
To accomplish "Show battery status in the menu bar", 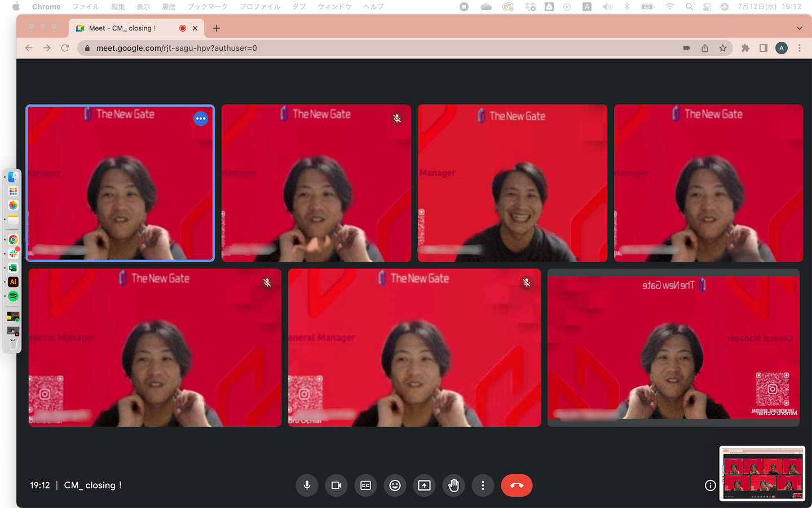I will tap(647, 7).
